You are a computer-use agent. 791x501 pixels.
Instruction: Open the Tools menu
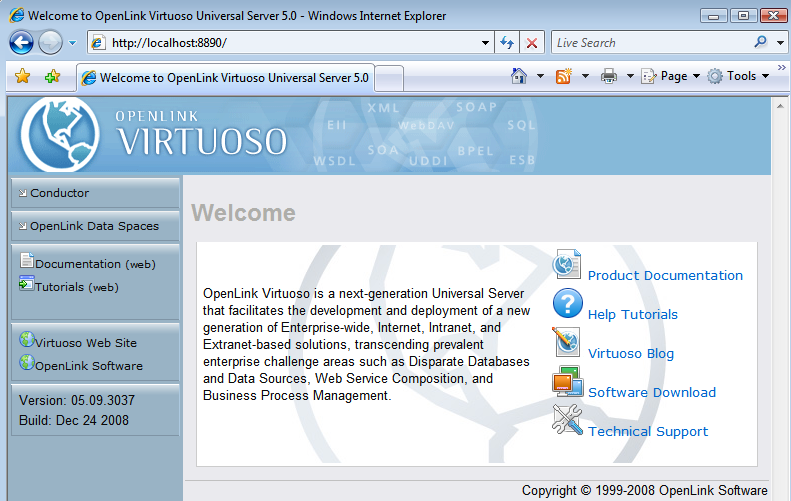740,76
